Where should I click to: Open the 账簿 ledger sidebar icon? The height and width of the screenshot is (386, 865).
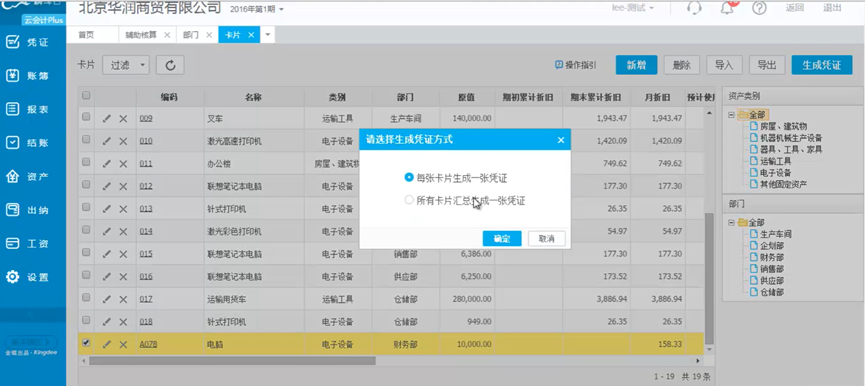(13, 76)
